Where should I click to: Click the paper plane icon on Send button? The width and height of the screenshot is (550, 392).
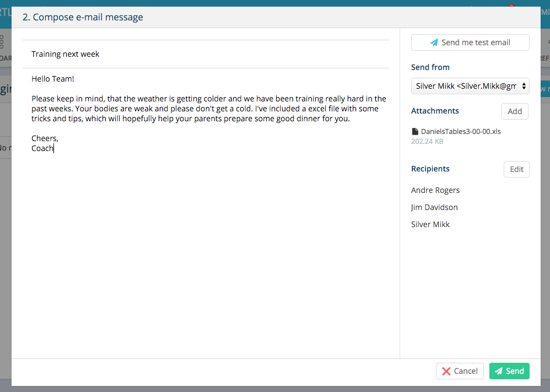coord(499,371)
